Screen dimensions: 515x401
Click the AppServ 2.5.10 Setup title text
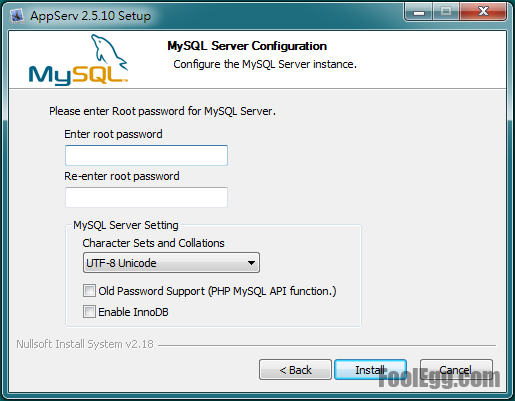(90, 16)
